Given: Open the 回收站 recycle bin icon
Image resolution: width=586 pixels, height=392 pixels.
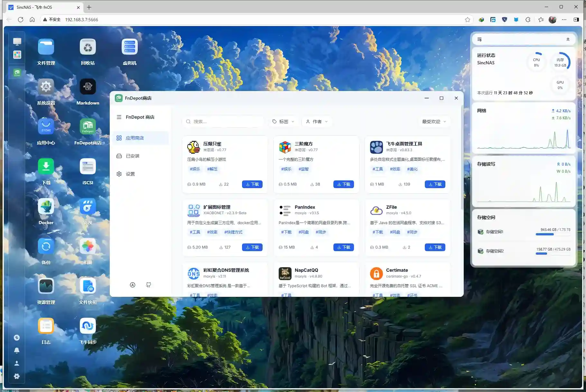Looking at the screenshot, I should point(88,47).
